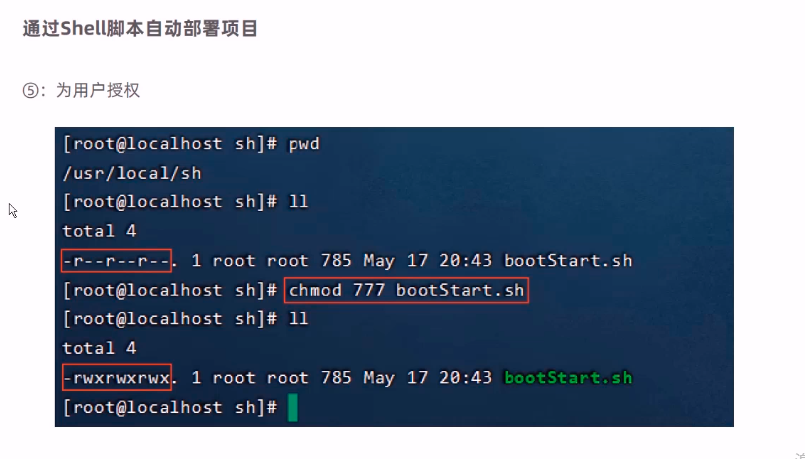The height and width of the screenshot is (459, 805).
Task: Click the second ll command line
Action: [185, 319]
